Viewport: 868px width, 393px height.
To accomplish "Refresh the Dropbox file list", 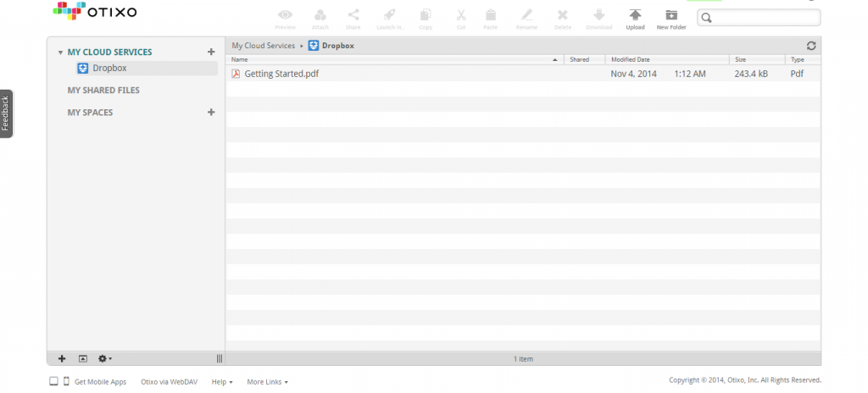I will coord(811,46).
